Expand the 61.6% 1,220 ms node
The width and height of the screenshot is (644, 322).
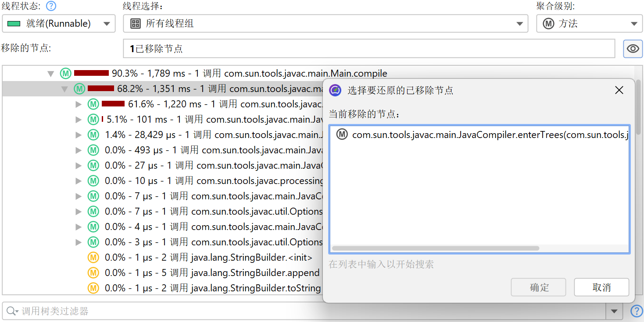pyautogui.click(x=79, y=104)
